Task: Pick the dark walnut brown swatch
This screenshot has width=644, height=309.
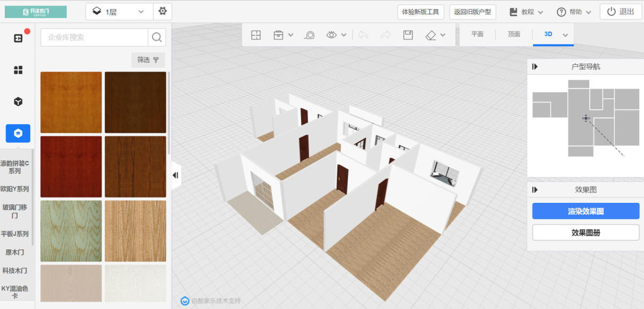Action: point(135,102)
